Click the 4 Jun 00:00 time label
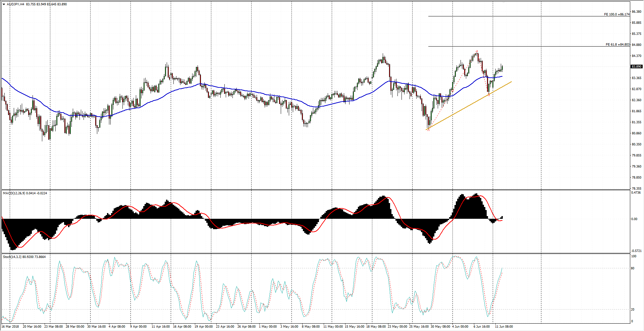The height and width of the screenshot is (331, 644). (x=460, y=327)
